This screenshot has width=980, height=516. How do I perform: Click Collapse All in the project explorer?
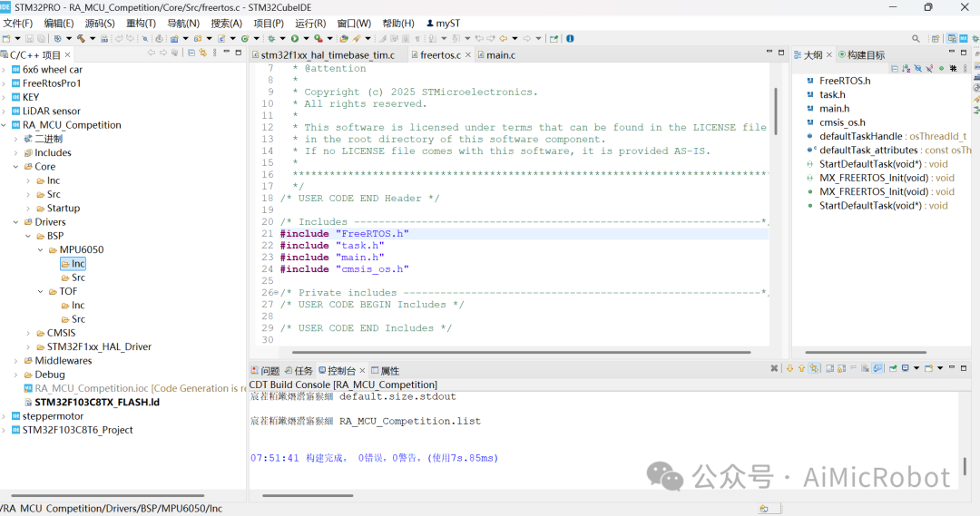tap(191, 54)
